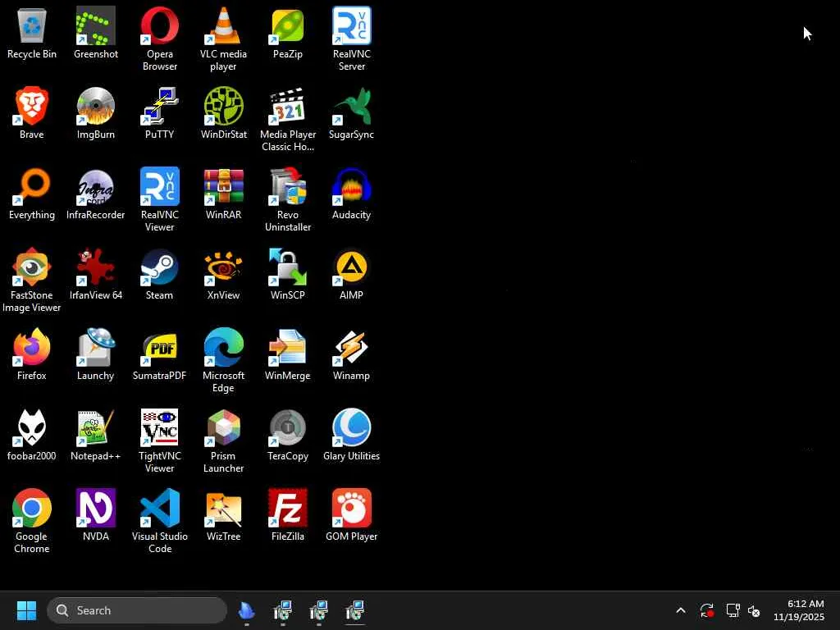Viewport: 840px width, 630px height.
Task: Select the NVDA desktop icon
Action: [96, 515]
